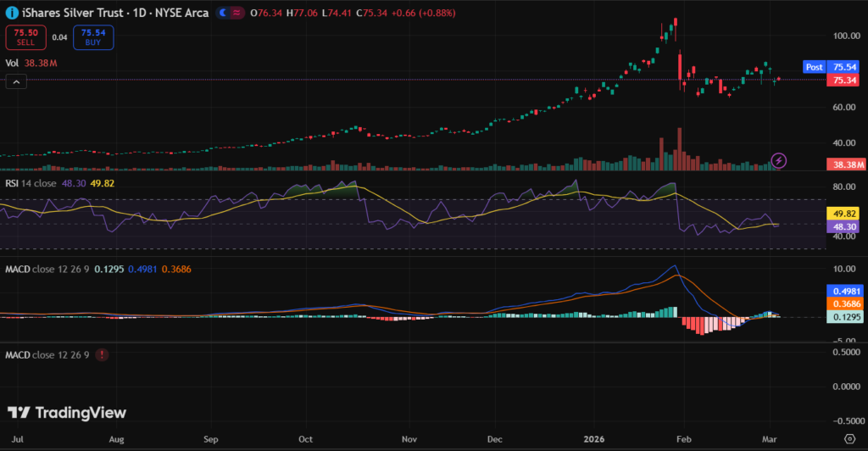The height and width of the screenshot is (451, 868).
Task: Click the red 75.34 last price label
Action: (843, 80)
